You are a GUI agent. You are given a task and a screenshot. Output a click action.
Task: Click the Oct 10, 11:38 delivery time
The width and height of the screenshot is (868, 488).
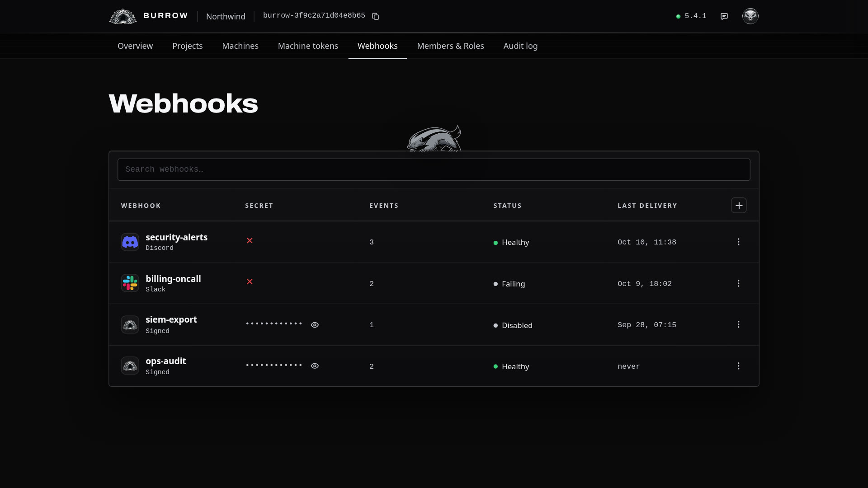tap(647, 242)
